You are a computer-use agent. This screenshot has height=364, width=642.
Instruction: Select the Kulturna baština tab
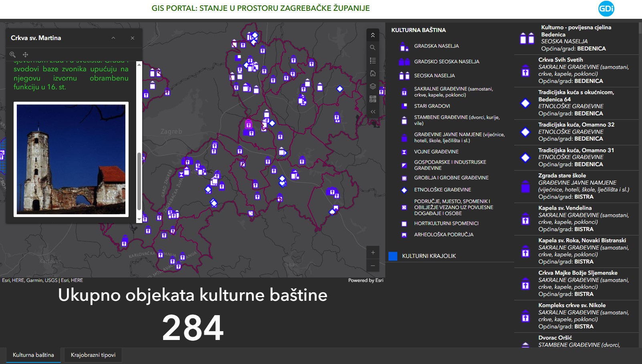click(33, 355)
